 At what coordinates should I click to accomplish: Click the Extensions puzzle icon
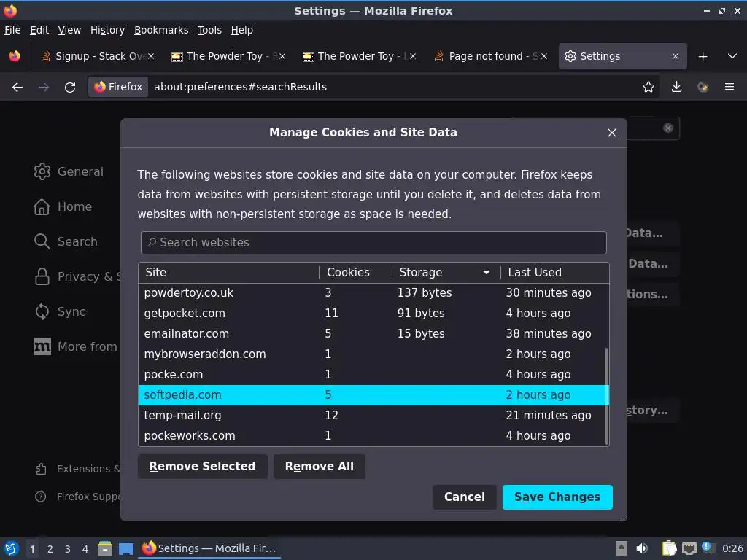pos(41,469)
